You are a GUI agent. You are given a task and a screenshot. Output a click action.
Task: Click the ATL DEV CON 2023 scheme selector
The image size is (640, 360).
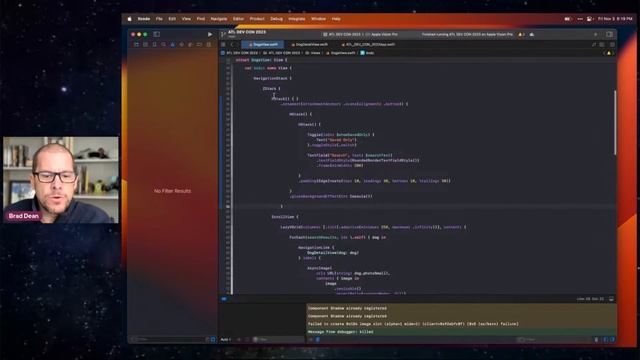[342, 34]
